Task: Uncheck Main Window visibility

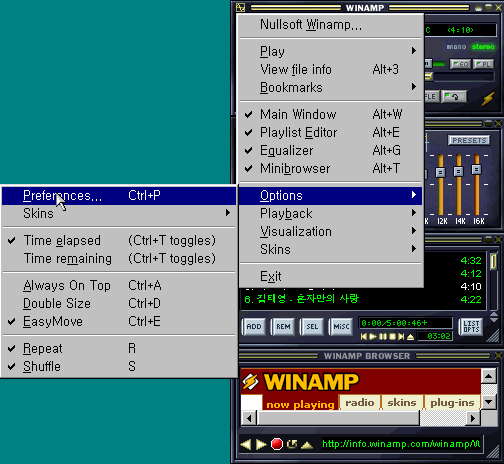Action: pos(331,114)
